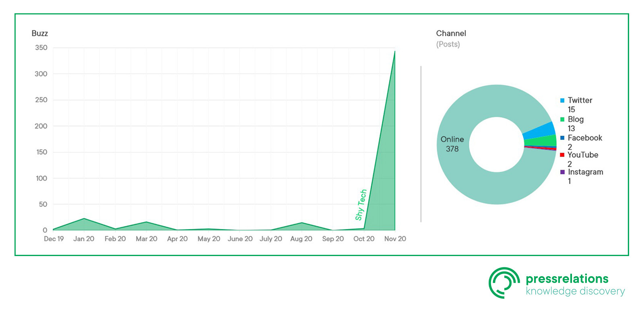The width and height of the screenshot is (644, 310).
Task: Click the 250 y-axis value
Action: (41, 100)
